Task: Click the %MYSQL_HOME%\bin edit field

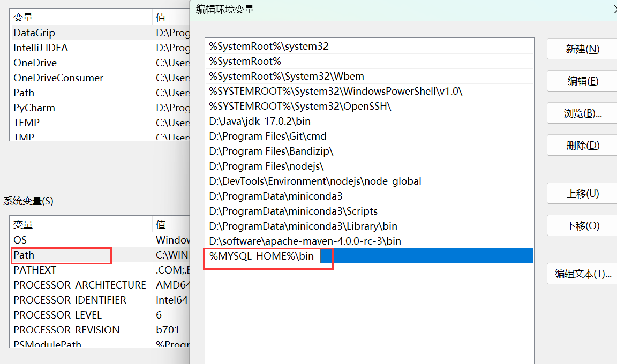Action: pyautogui.click(x=264, y=256)
